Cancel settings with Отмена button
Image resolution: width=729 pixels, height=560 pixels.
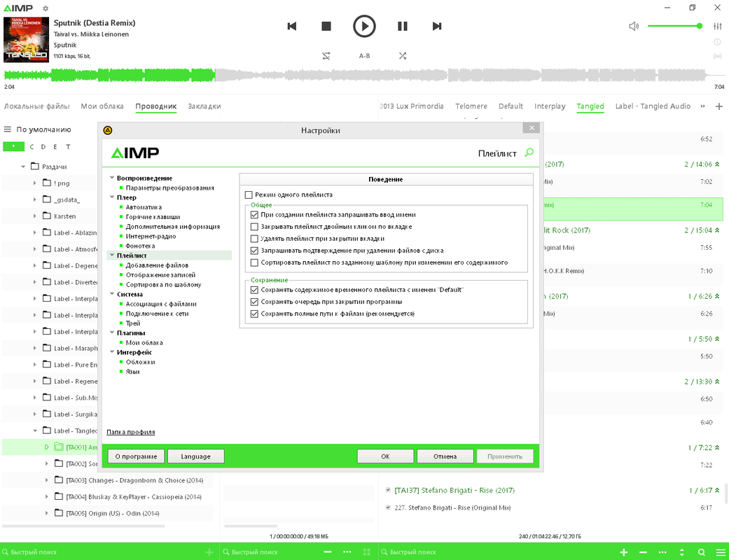point(445,456)
